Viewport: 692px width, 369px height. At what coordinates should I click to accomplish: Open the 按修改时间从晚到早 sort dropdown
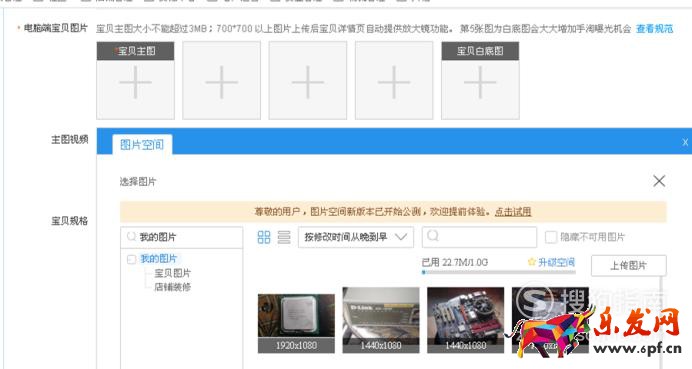click(356, 237)
